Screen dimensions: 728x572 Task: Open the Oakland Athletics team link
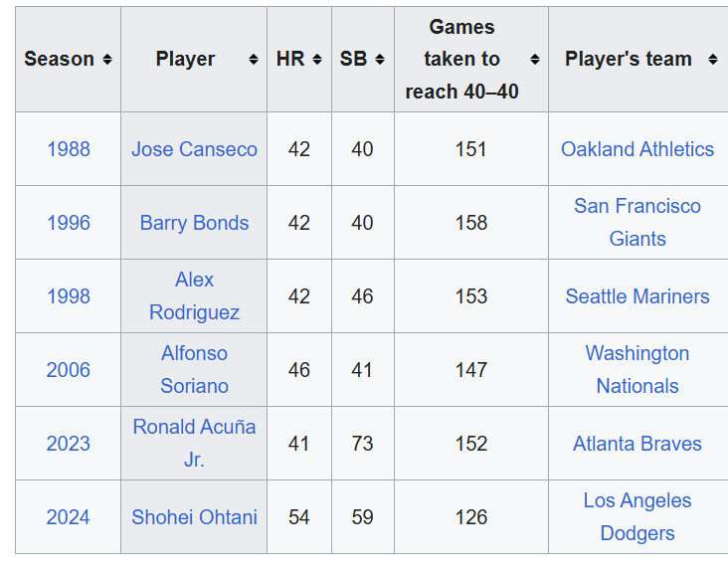tap(637, 149)
